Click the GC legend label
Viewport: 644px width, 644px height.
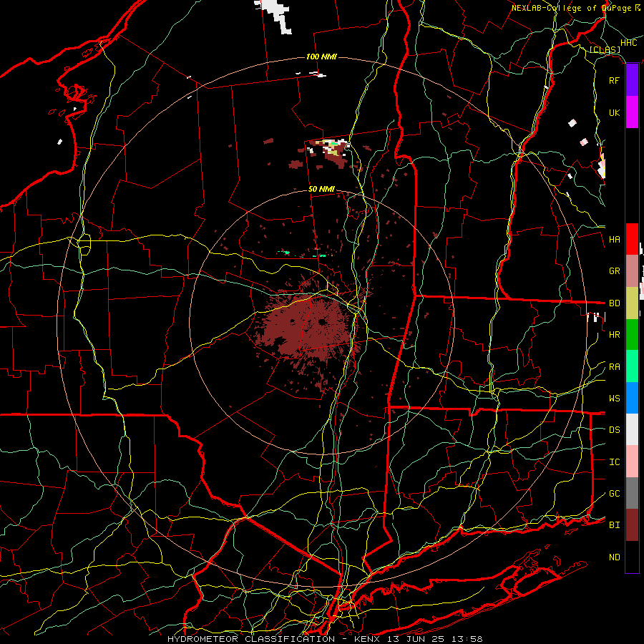615,494
